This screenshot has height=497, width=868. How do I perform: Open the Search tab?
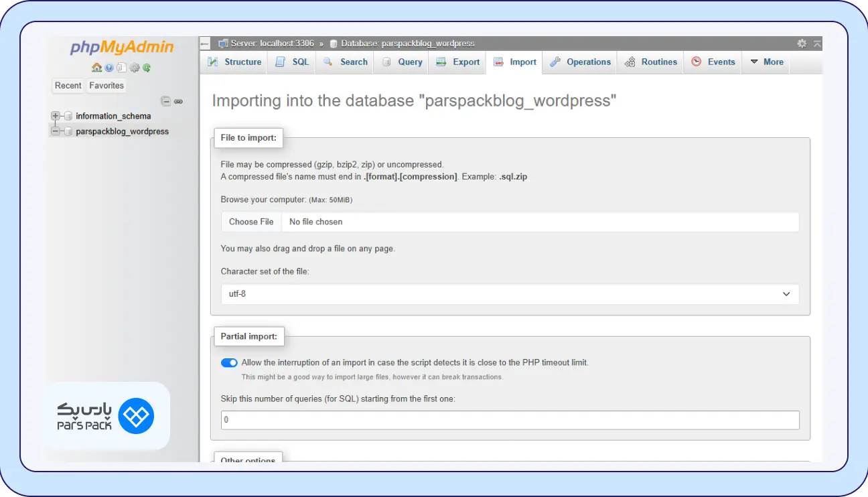coord(346,62)
